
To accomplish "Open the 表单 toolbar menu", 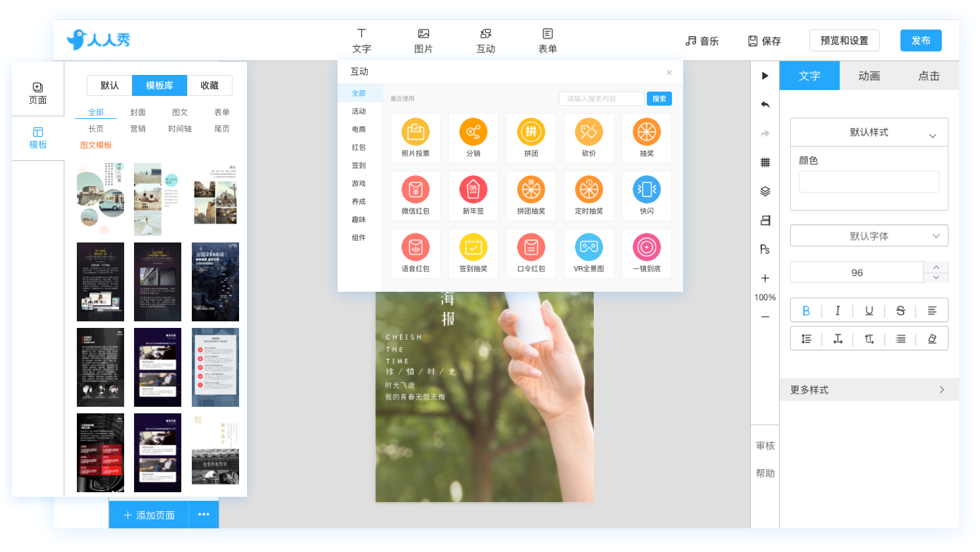I will (x=547, y=41).
